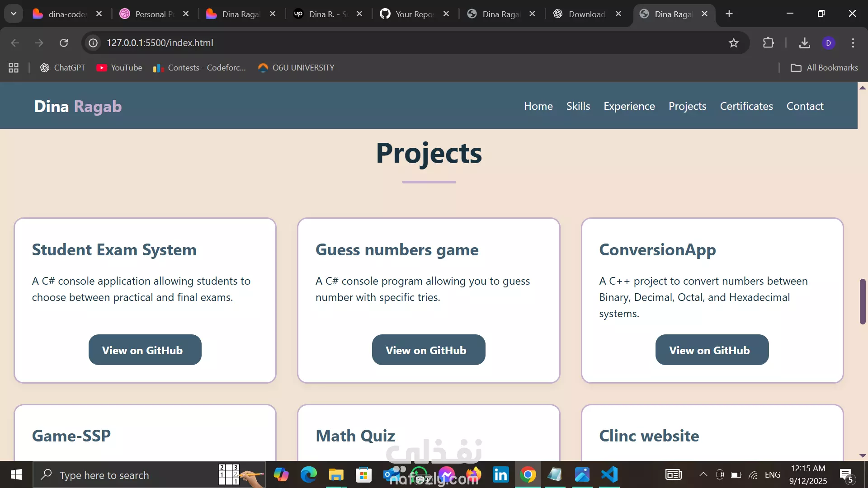Open LinkedIn from the taskbar

click(500, 475)
